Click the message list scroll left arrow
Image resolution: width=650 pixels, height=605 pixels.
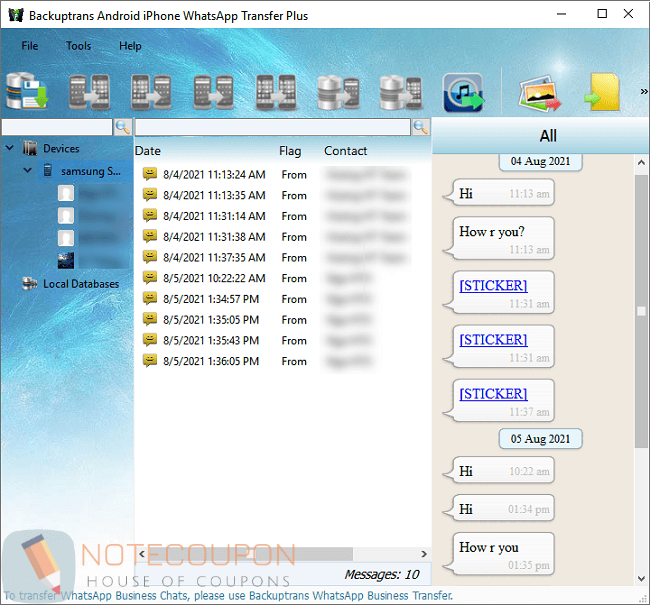[x=142, y=554]
